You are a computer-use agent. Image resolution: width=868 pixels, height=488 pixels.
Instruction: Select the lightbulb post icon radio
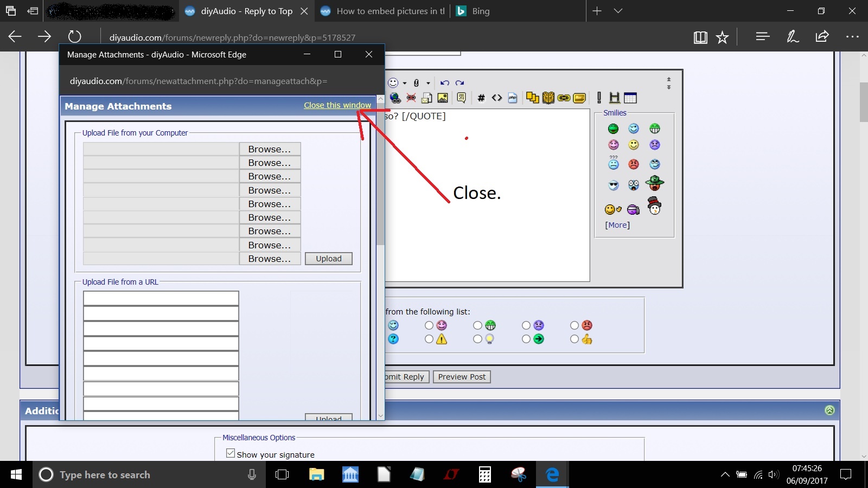point(477,339)
